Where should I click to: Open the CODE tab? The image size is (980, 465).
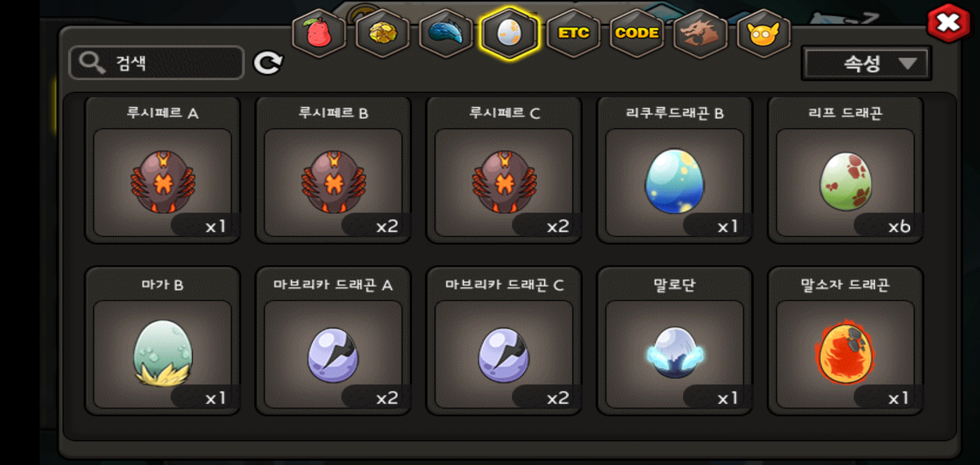coord(637,33)
